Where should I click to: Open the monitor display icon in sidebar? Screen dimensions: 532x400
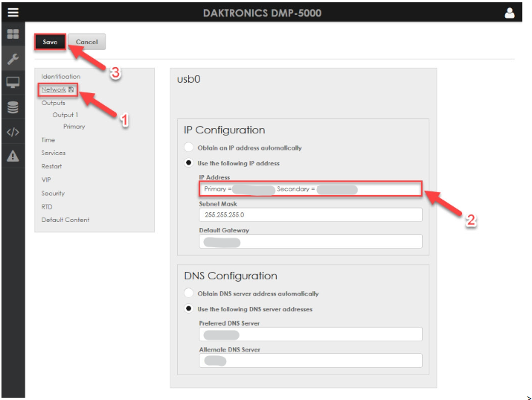click(12, 83)
